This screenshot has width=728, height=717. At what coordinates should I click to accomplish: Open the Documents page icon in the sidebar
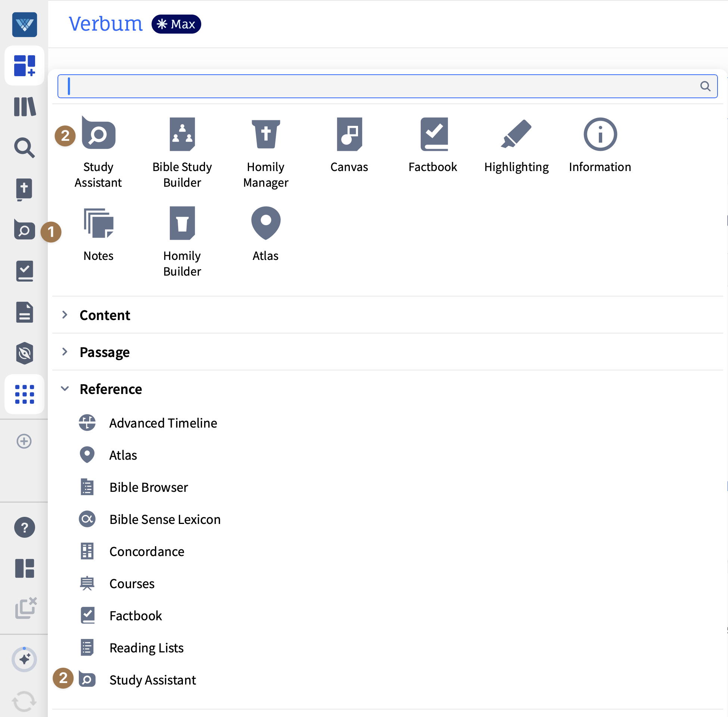[x=25, y=312]
